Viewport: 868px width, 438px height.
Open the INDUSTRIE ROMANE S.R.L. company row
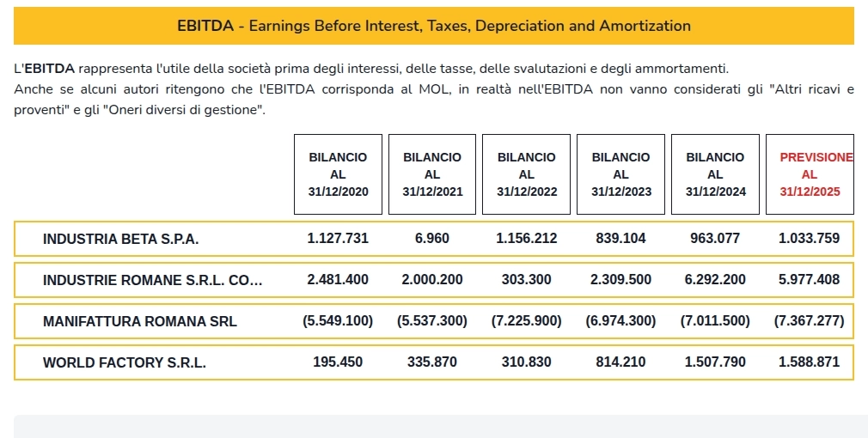[152, 280]
